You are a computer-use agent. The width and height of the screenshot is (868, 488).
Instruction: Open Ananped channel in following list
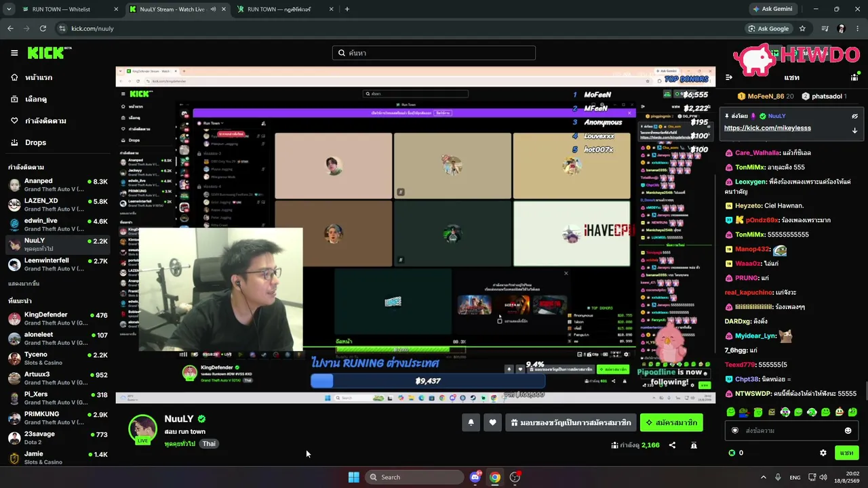tap(58, 185)
